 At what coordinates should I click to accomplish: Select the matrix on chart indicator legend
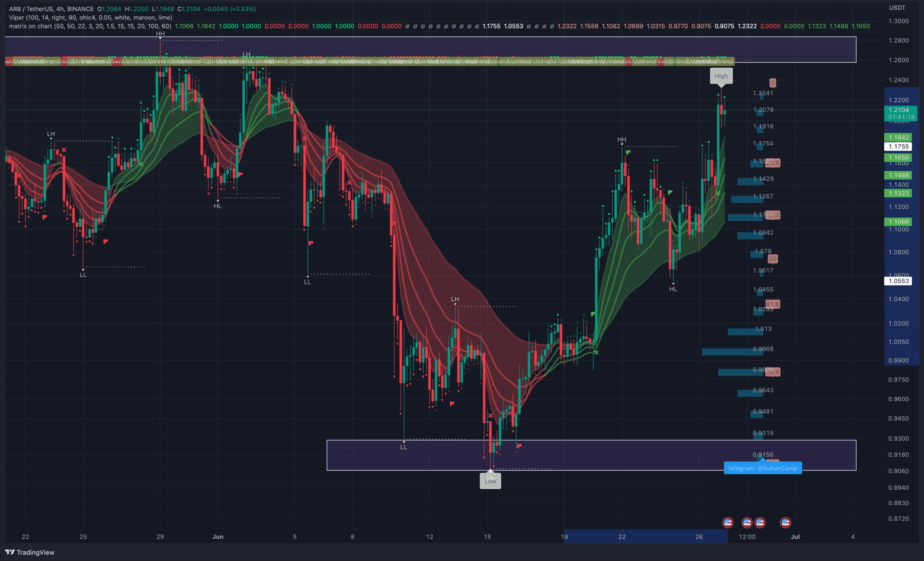click(x=90, y=26)
